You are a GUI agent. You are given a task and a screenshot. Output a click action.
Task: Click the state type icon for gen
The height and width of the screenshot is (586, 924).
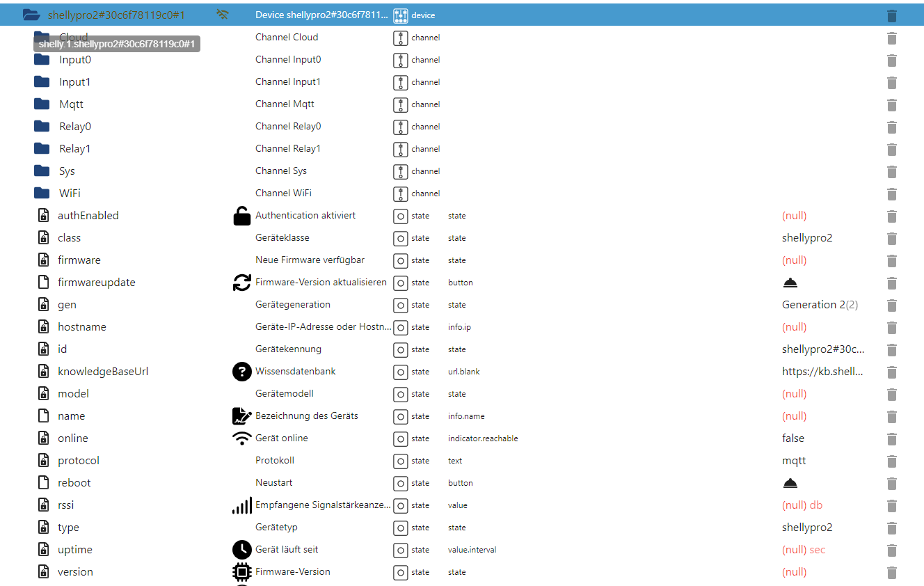point(400,305)
